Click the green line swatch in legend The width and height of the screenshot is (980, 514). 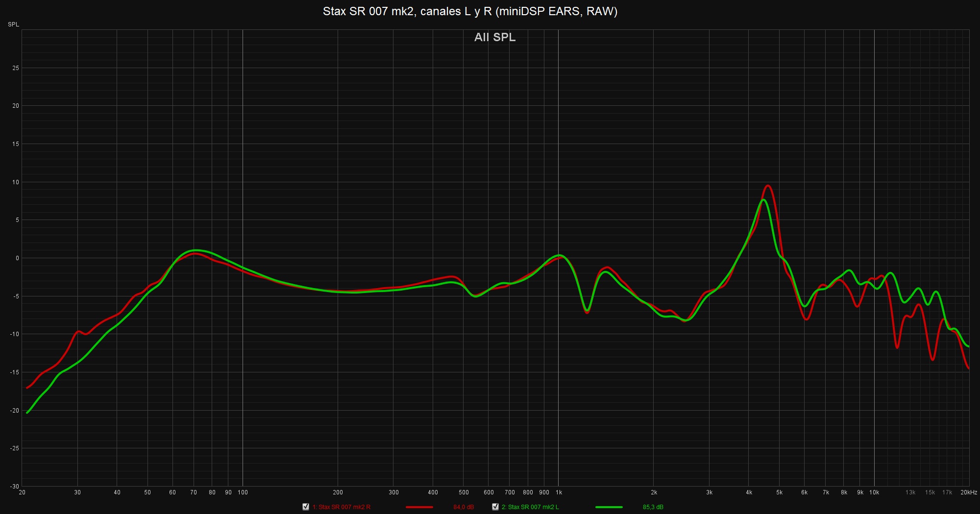point(609,507)
